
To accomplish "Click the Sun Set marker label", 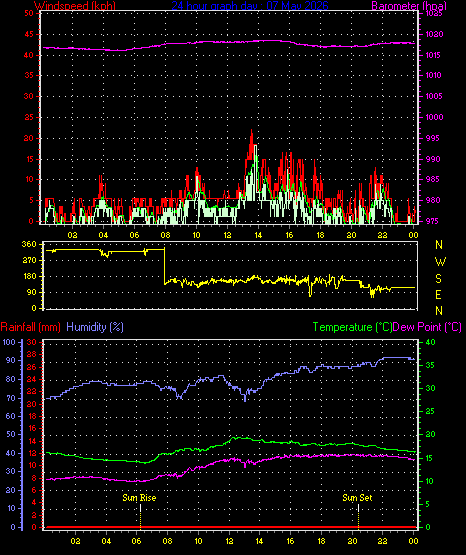I will pos(357,498).
